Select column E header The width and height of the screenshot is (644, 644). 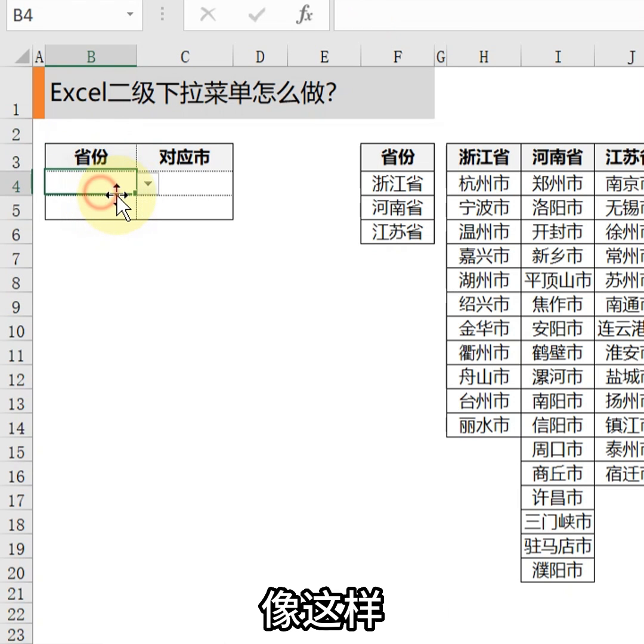click(324, 57)
